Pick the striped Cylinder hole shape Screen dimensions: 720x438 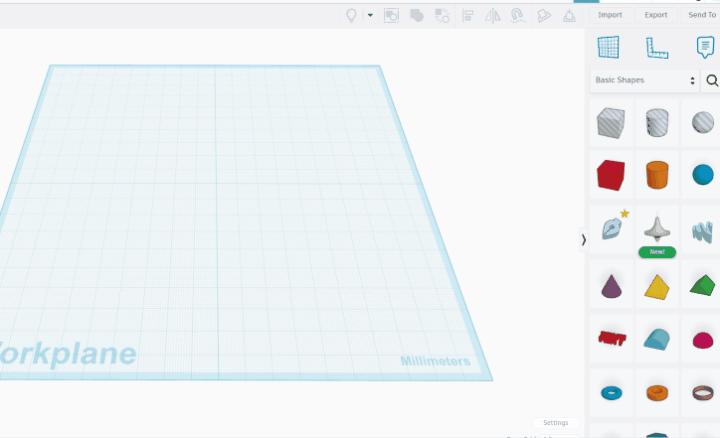(x=657, y=123)
